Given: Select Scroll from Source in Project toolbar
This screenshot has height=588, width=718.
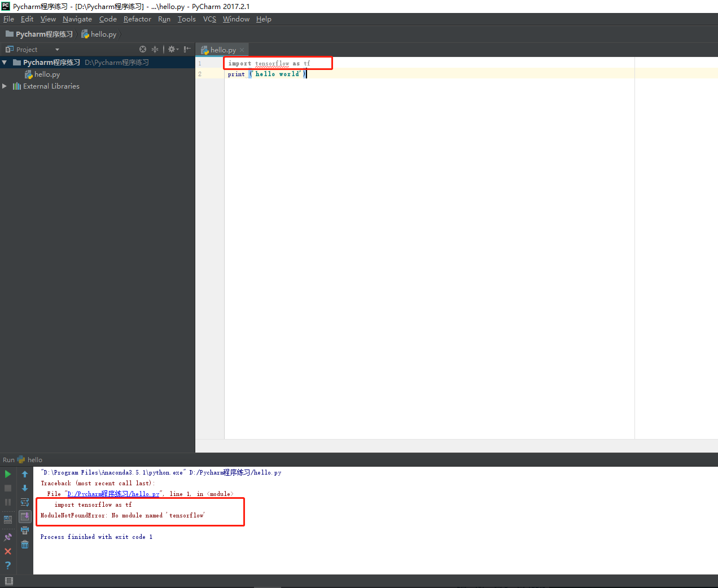Looking at the screenshot, I should pyautogui.click(x=143, y=49).
